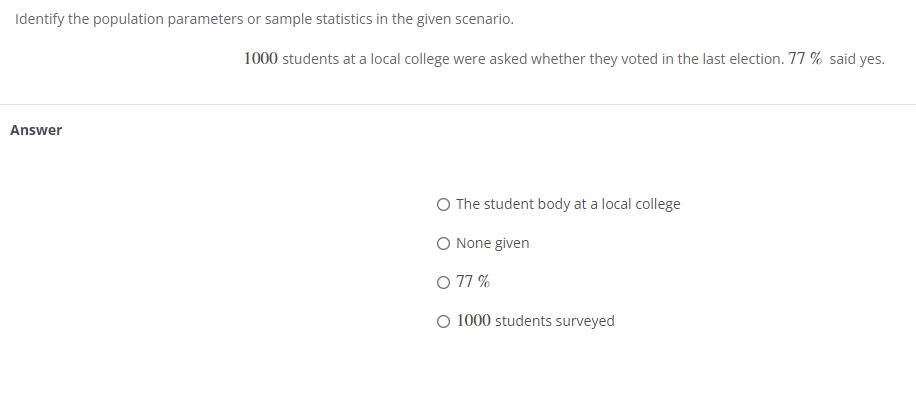Screen dimensions: 916x401
Task: Click the "said yes." text ending the scenario
Action: point(857,59)
